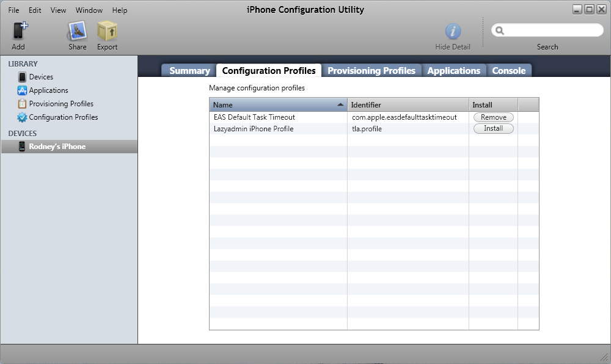The height and width of the screenshot is (364, 611).
Task: Select Rodney's iPhone device
Action: pyautogui.click(x=57, y=147)
